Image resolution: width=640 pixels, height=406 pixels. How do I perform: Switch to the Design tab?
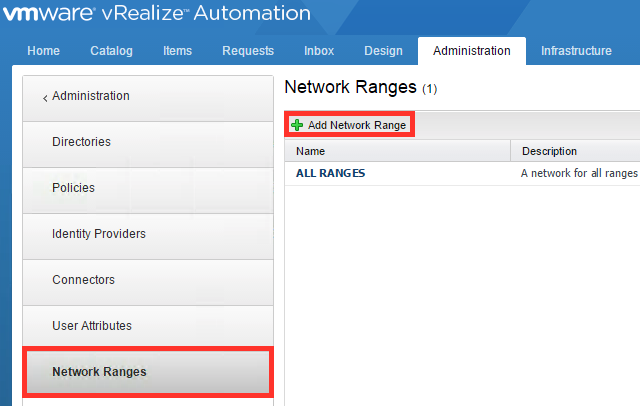tap(383, 51)
